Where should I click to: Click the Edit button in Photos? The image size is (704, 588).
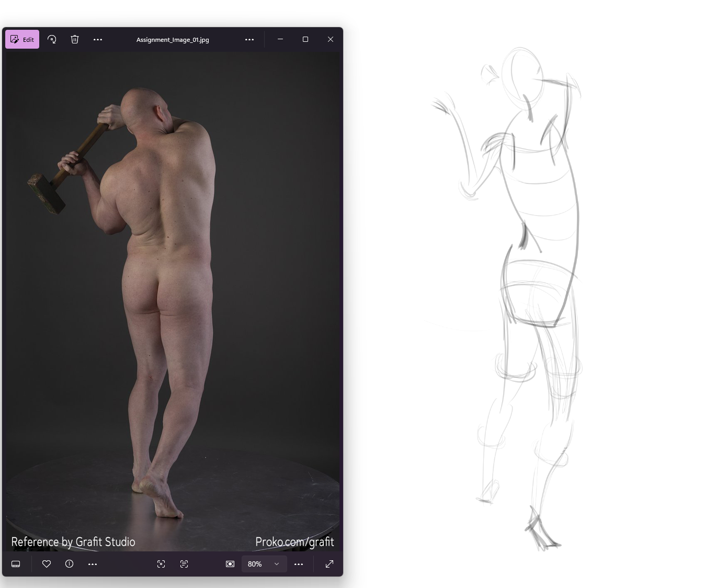pyautogui.click(x=22, y=39)
